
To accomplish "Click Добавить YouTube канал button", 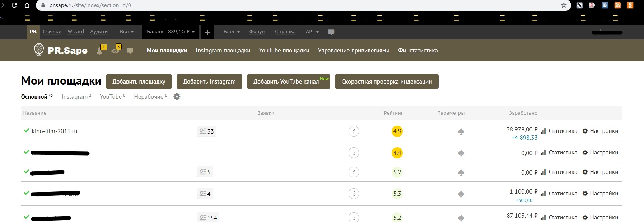I will pyautogui.click(x=289, y=82).
